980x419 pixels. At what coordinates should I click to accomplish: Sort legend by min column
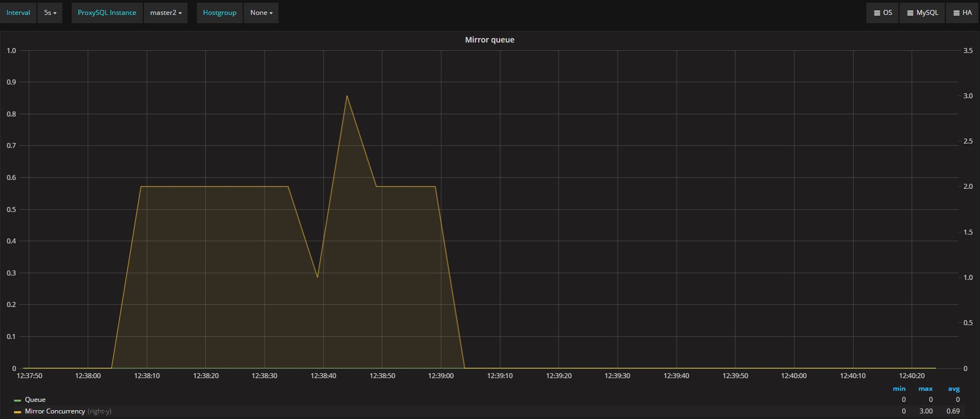point(899,389)
